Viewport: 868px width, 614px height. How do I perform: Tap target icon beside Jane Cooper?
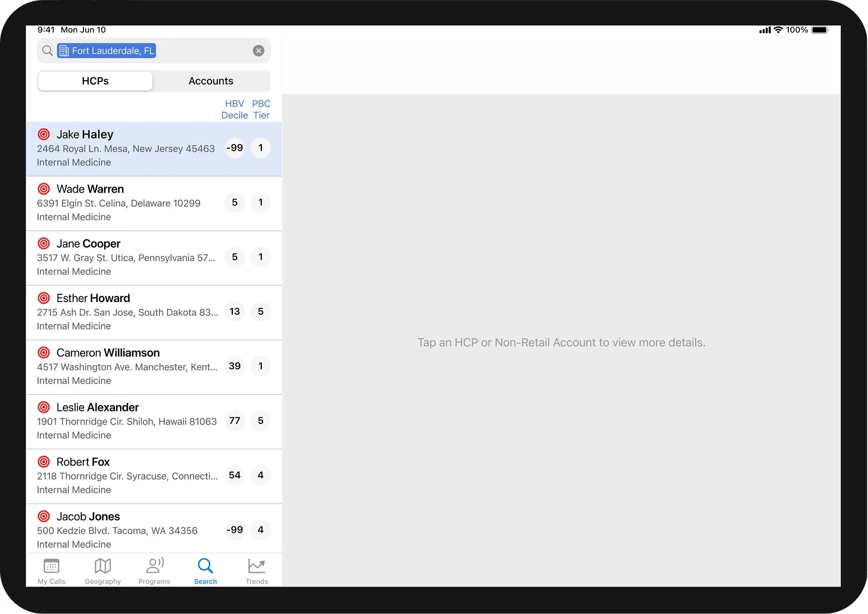[43, 244]
